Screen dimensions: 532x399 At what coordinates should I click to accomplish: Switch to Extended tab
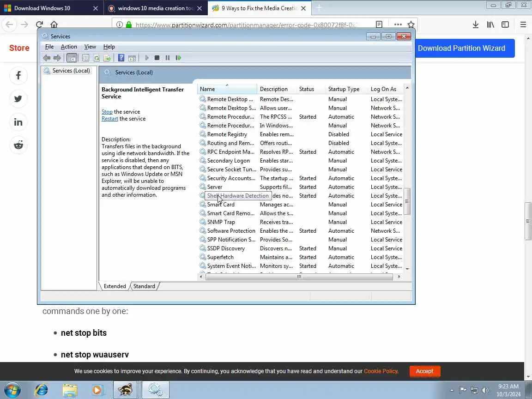click(x=115, y=286)
